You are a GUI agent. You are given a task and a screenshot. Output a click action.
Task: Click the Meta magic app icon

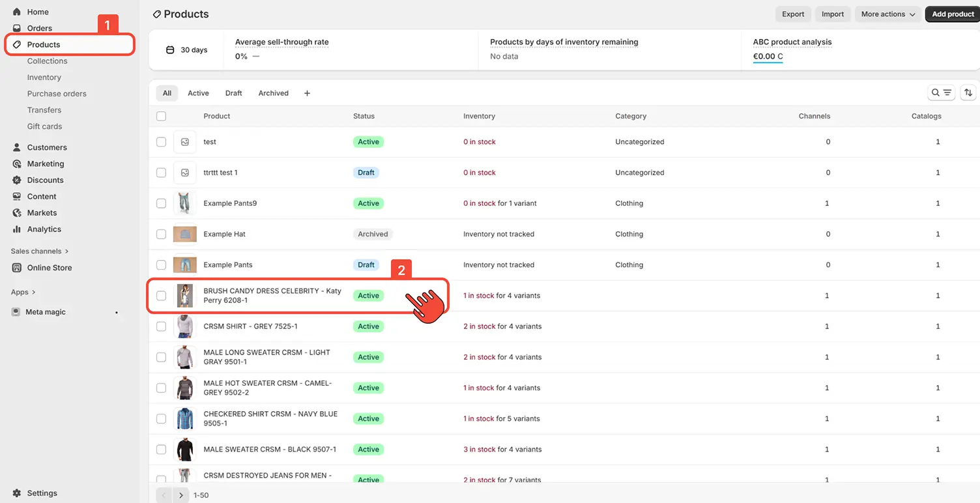pyautogui.click(x=16, y=312)
